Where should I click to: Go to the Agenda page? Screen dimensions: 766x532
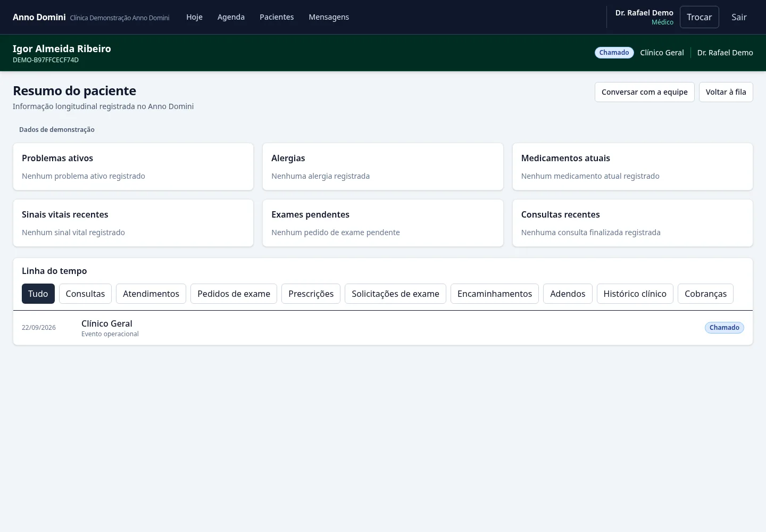pos(231,17)
